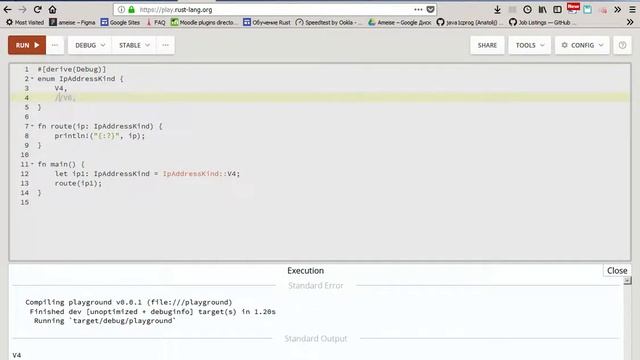Viewport: 640px width, 360px height.
Task: Show site information via the info icon
Action: [121, 9]
